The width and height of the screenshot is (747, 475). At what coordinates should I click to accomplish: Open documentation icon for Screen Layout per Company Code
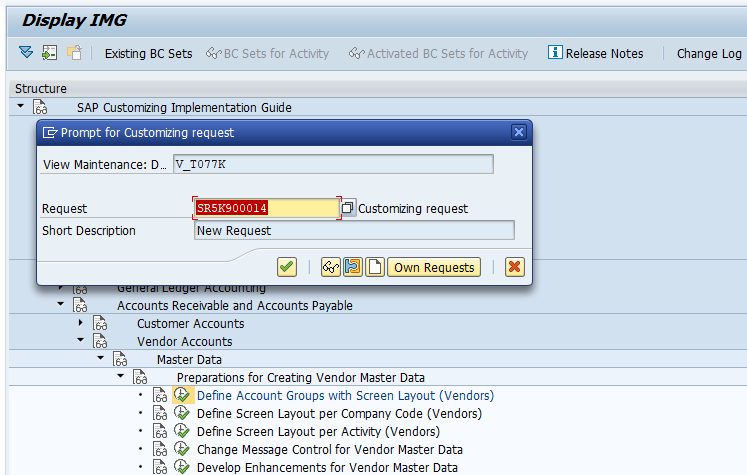click(x=160, y=414)
